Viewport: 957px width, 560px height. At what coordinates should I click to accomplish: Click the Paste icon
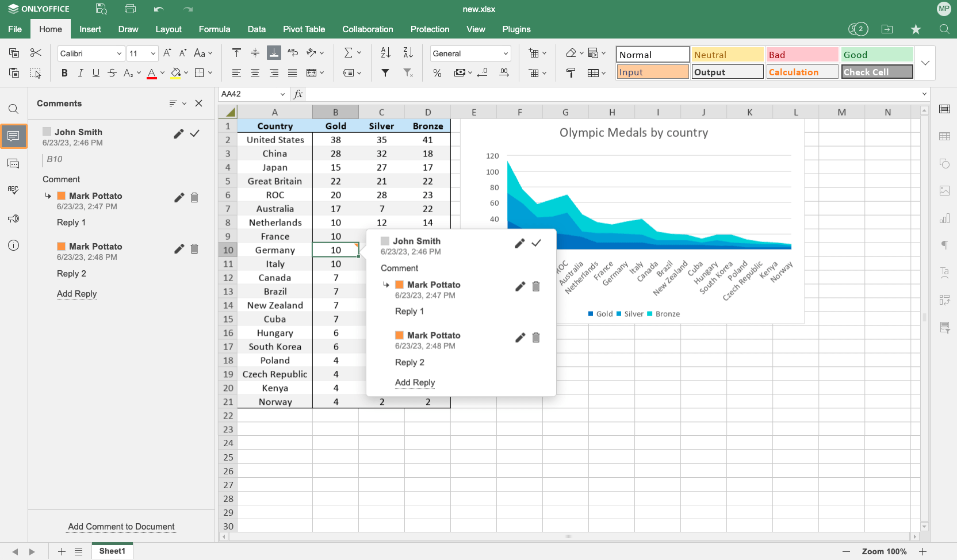pos(14,72)
